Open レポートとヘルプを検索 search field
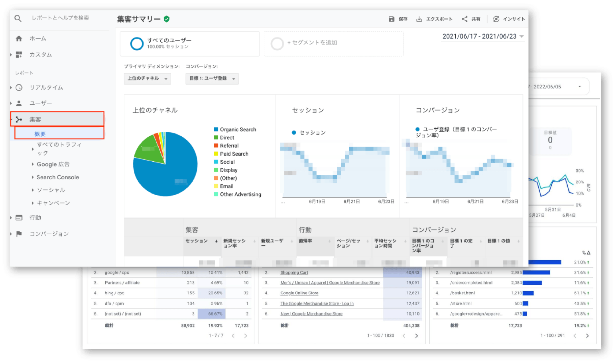Screen dimensions: 616x364 [61, 18]
